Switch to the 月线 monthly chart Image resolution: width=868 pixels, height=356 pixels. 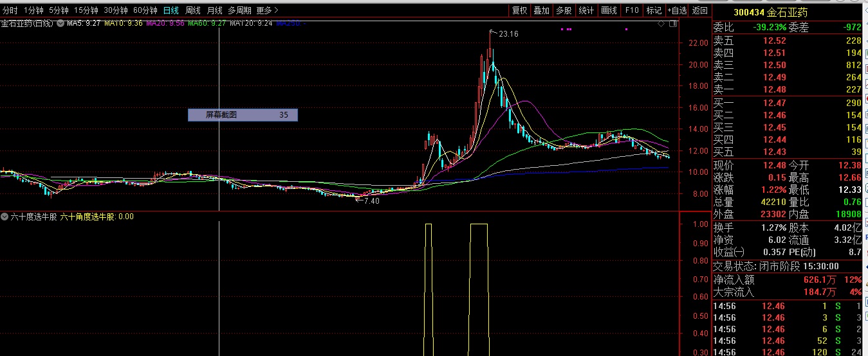(215, 10)
